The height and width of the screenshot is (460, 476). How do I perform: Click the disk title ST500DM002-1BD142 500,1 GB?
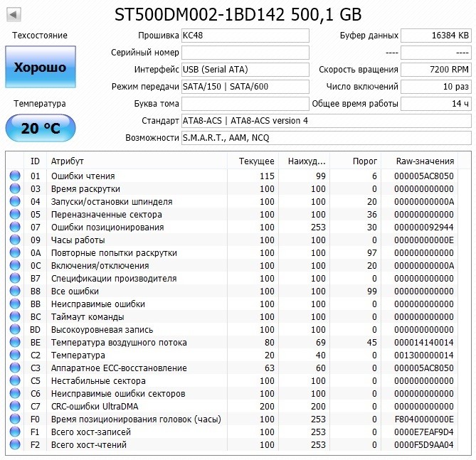238,14
